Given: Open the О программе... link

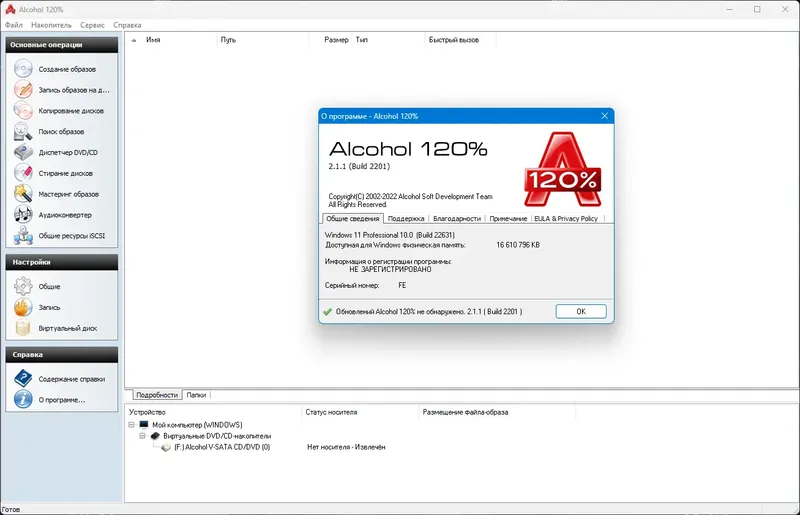Looking at the screenshot, I should click(62, 400).
